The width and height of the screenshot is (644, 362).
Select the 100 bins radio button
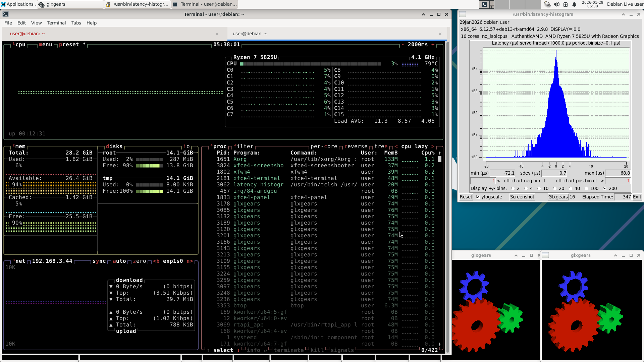587,189
